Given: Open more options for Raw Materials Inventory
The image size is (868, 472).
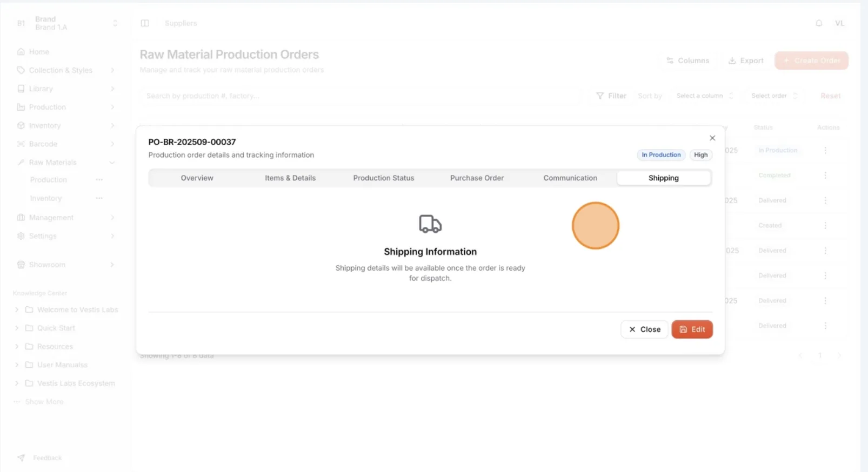Looking at the screenshot, I should click(99, 198).
